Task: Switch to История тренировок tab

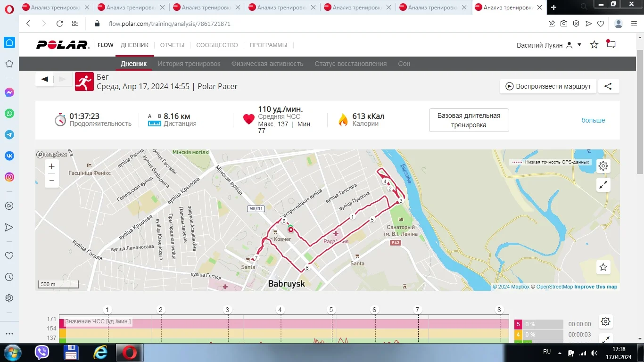Action: coord(189,64)
